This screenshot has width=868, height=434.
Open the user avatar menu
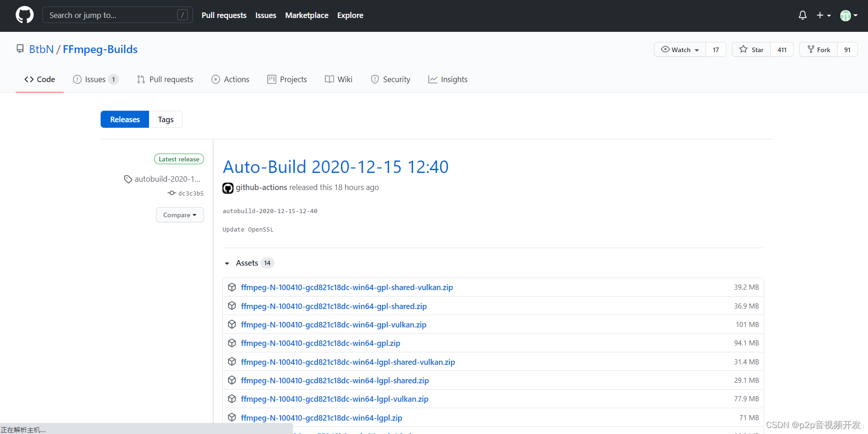849,15
